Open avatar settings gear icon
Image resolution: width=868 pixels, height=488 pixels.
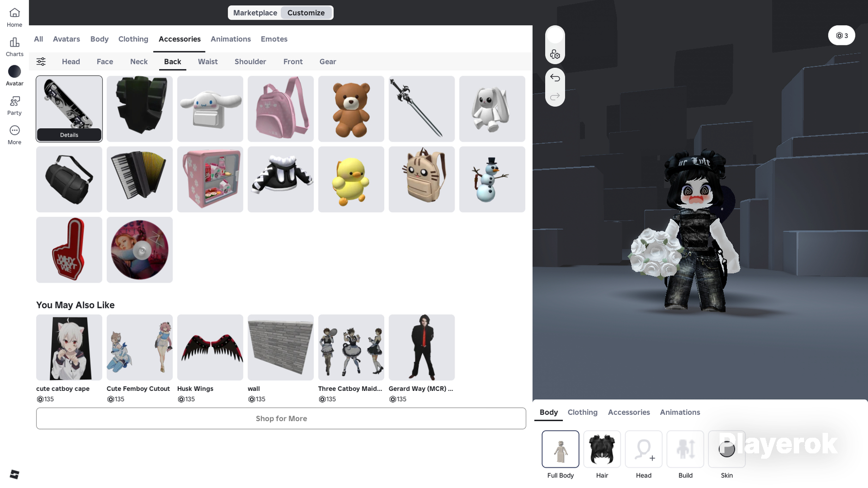(555, 55)
